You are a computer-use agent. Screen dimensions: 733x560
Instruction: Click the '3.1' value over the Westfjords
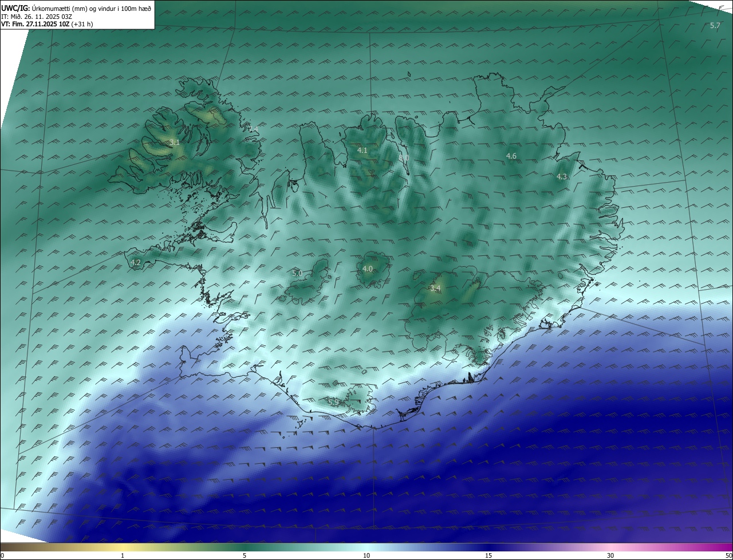click(x=175, y=142)
